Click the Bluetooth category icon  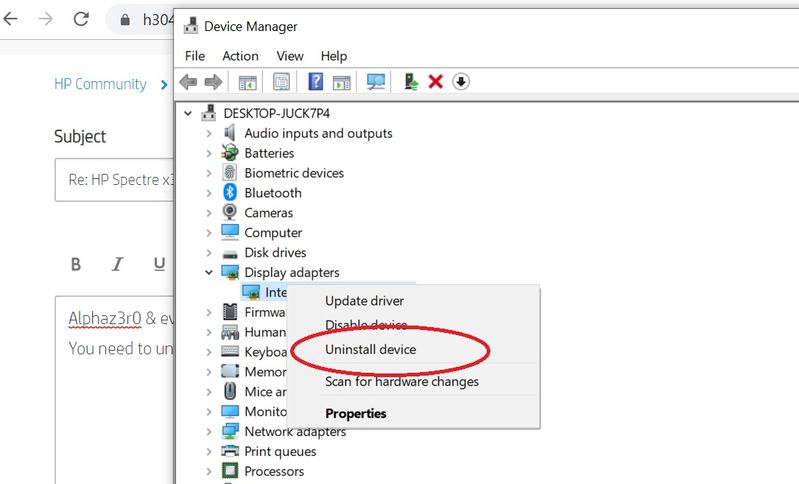(230, 193)
